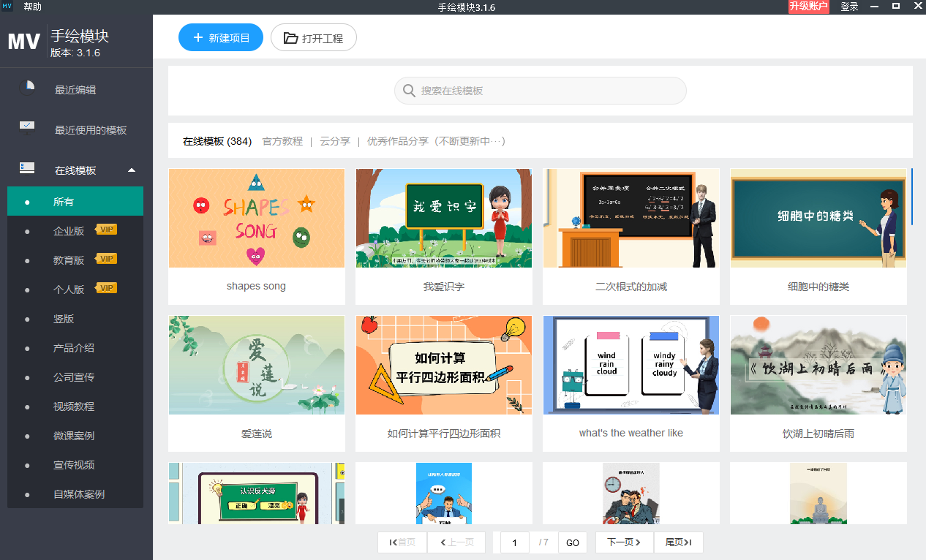Click the VIP badge next to 教育版
The image size is (926, 560).
point(108,259)
